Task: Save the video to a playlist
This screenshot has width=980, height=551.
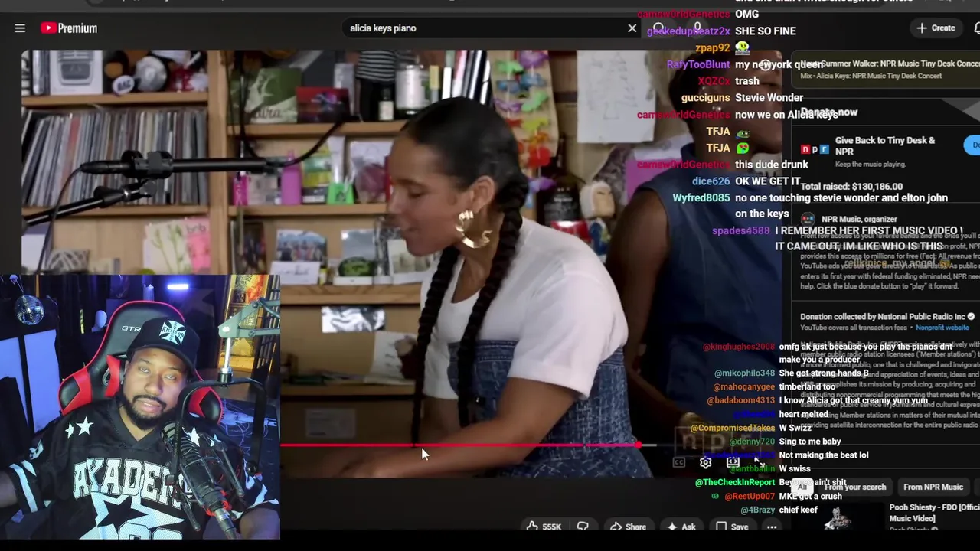Action: point(732,527)
